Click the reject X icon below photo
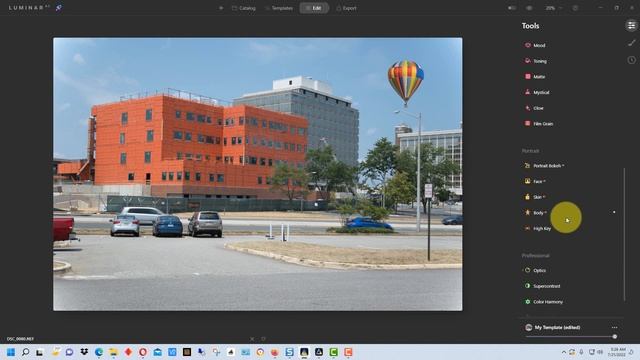The image size is (640, 360). pyautogui.click(x=252, y=339)
